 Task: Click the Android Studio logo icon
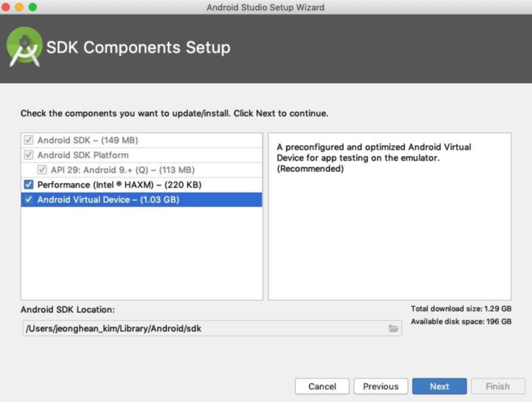[x=24, y=47]
